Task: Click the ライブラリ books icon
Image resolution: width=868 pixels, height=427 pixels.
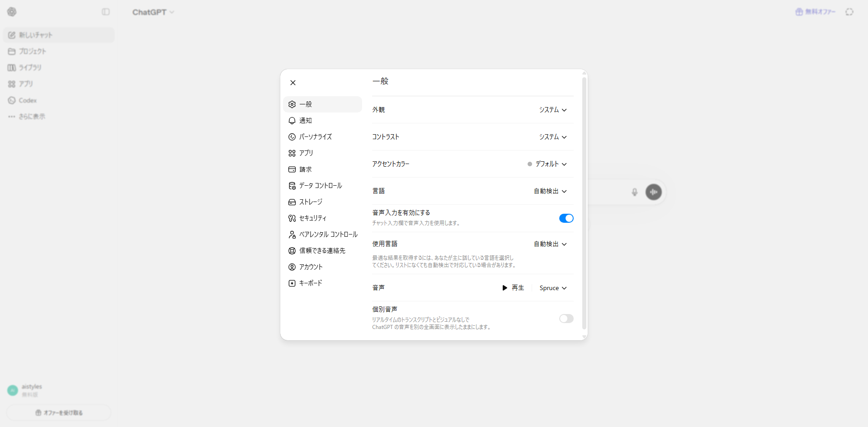Action: [x=12, y=68]
